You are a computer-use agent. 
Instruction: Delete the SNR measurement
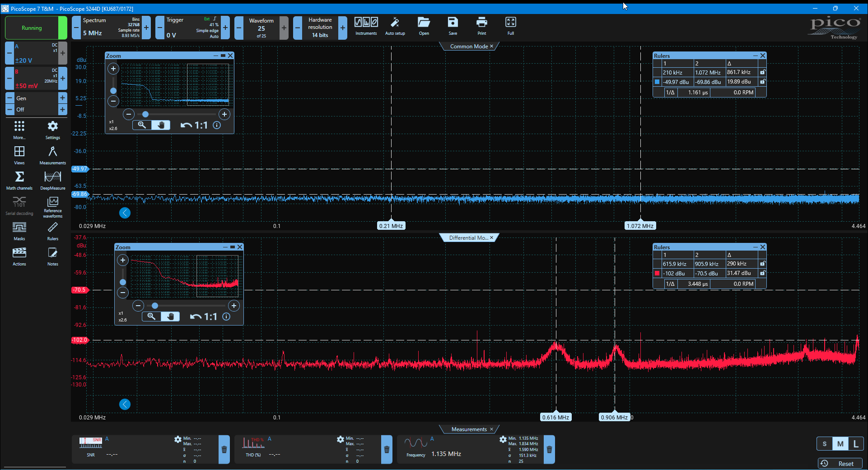(x=224, y=449)
